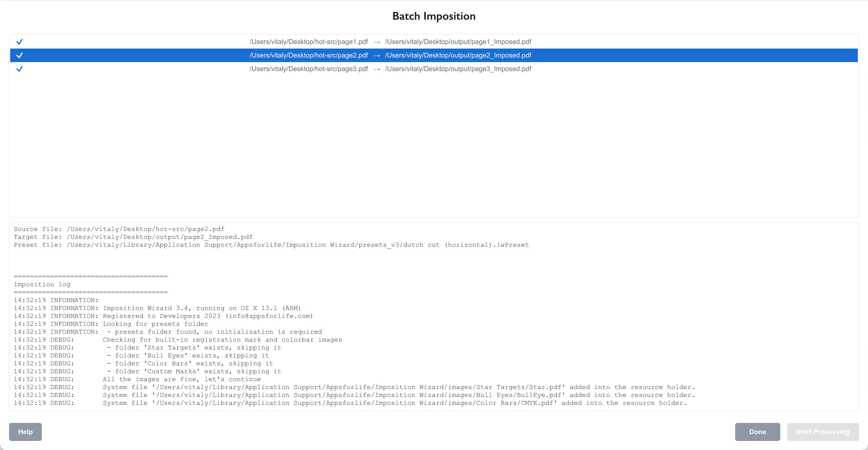Uncheck the checkmark for page2.pdf
This screenshot has width=868, height=450.
coord(19,55)
